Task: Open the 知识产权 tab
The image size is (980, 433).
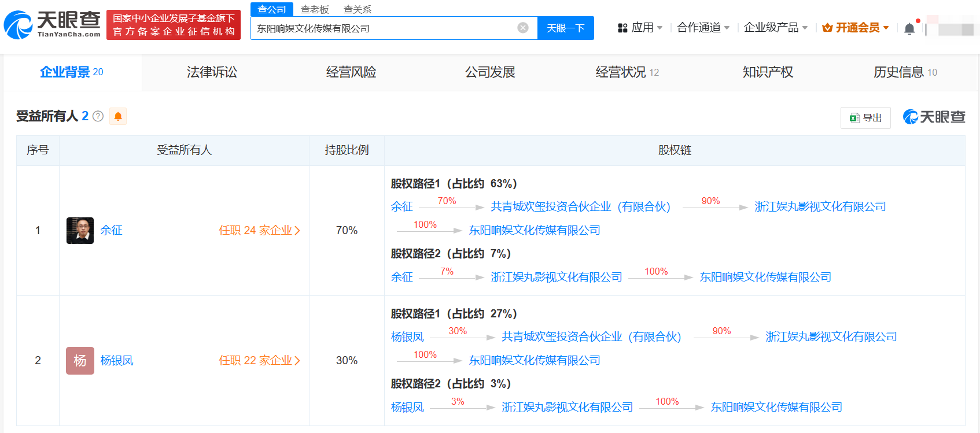Action: [x=768, y=72]
